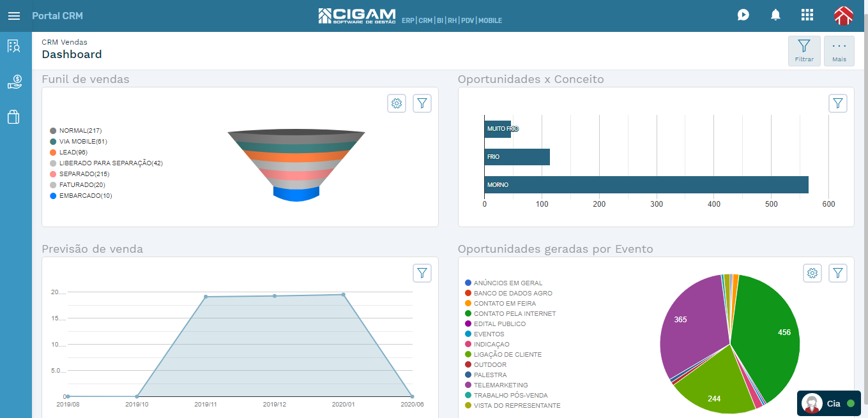868x418 pixels.
Task: Toggle VIA MOBILE(61) funnel legend entry
Action: click(79, 141)
